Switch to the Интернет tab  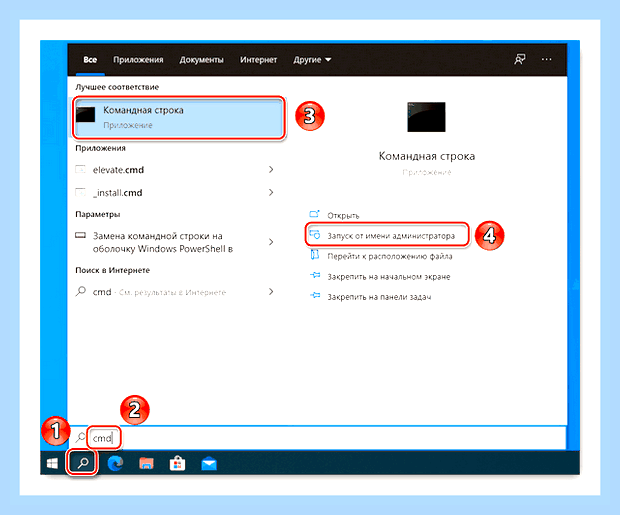tap(258, 60)
